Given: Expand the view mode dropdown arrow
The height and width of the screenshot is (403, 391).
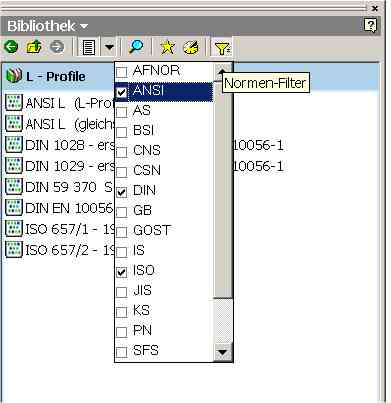Looking at the screenshot, I should click(109, 47).
